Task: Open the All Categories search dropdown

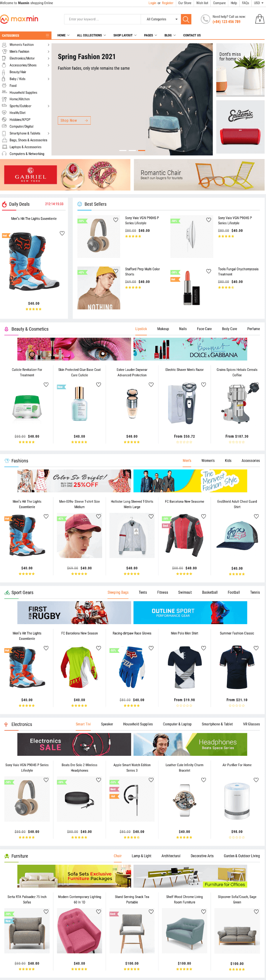Action: (x=161, y=19)
